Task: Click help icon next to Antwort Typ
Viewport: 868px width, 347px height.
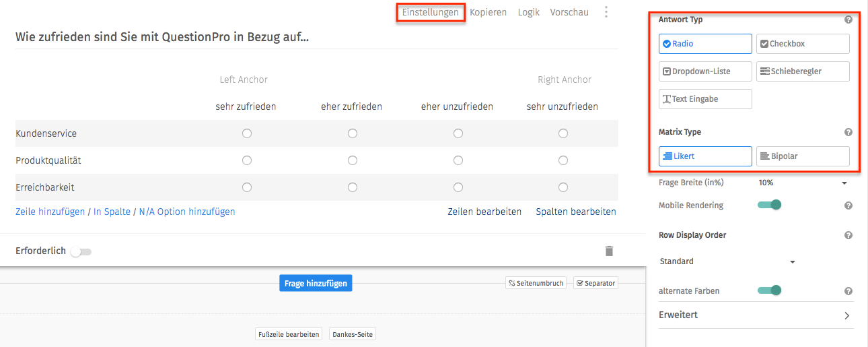Action: (848, 20)
